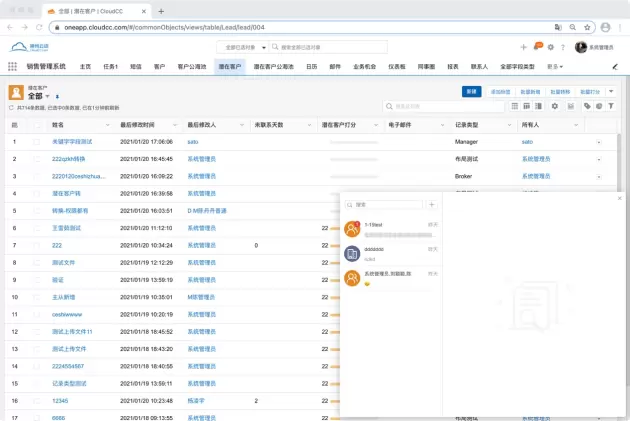Click the chat panel search field
This screenshot has width=630, height=421.
(388, 204)
